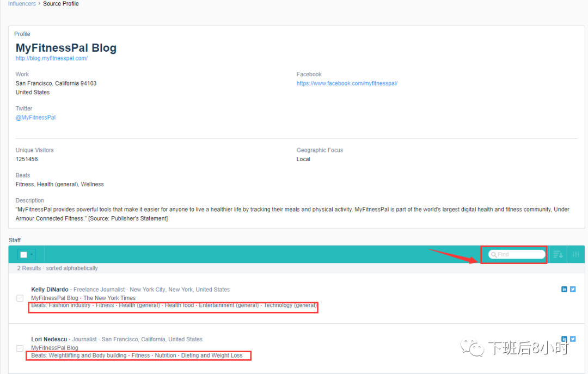Select the MyFitnessPal Blog heading
The image size is (588, 374).
[66, 48]
